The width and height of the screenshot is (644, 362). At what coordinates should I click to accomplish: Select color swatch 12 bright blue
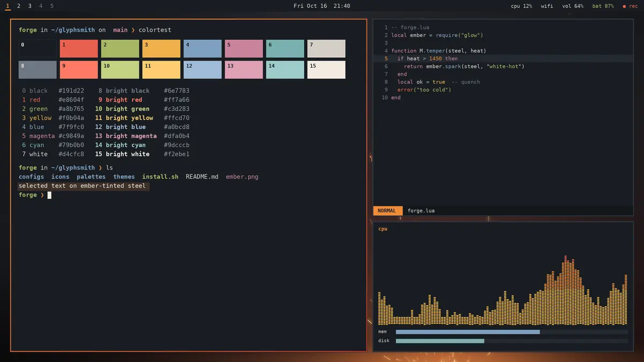tap(203, 70)
